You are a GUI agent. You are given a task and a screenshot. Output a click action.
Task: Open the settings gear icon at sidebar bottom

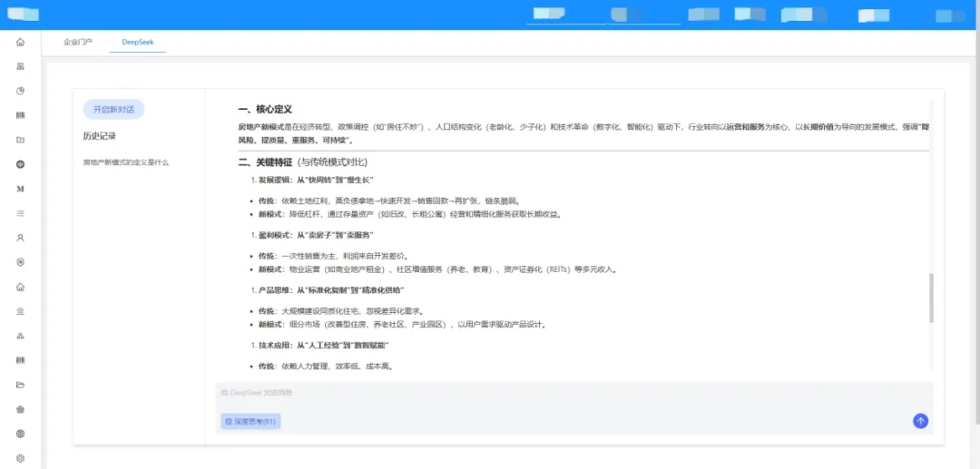pos(20,458)
